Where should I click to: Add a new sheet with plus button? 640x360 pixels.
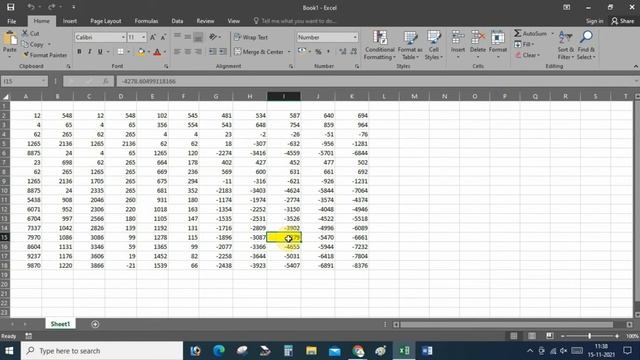tap(95, 324)
